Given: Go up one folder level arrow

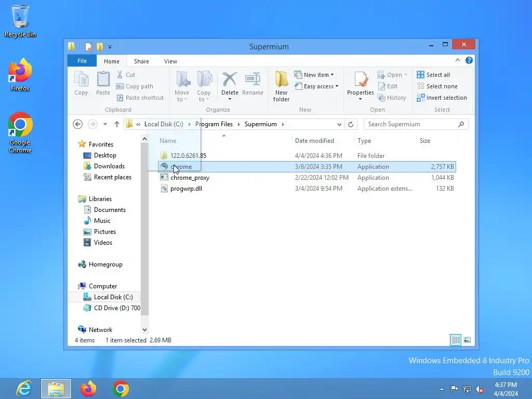Looking at the screenshot, I should click(x=117, y=124).
